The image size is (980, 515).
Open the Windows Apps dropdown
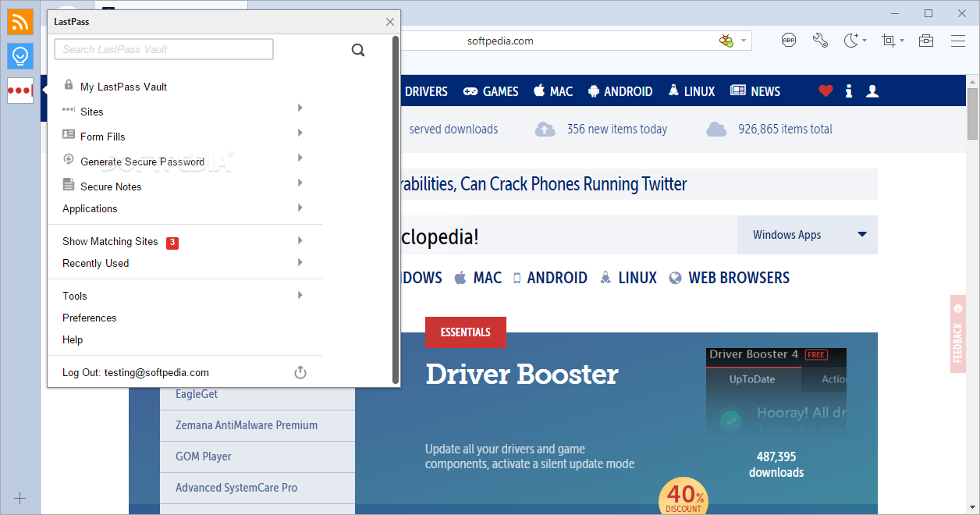(808, 235)
